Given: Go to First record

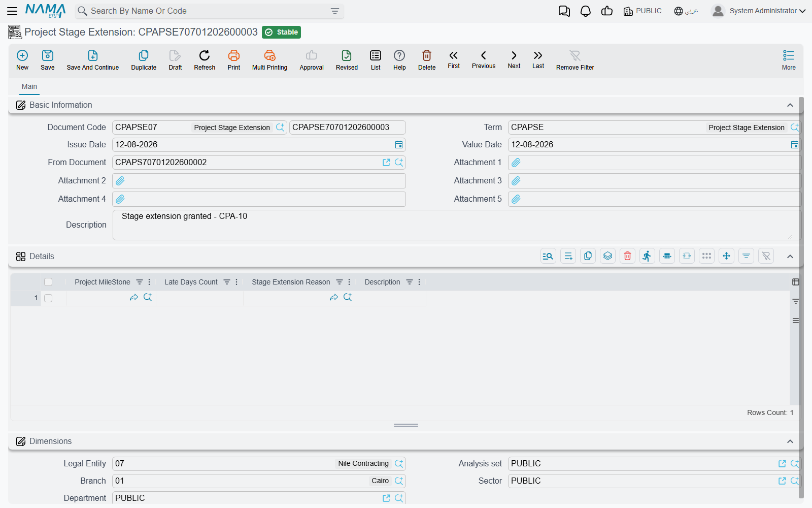Looking at the screenshot, I should point(454,59).
